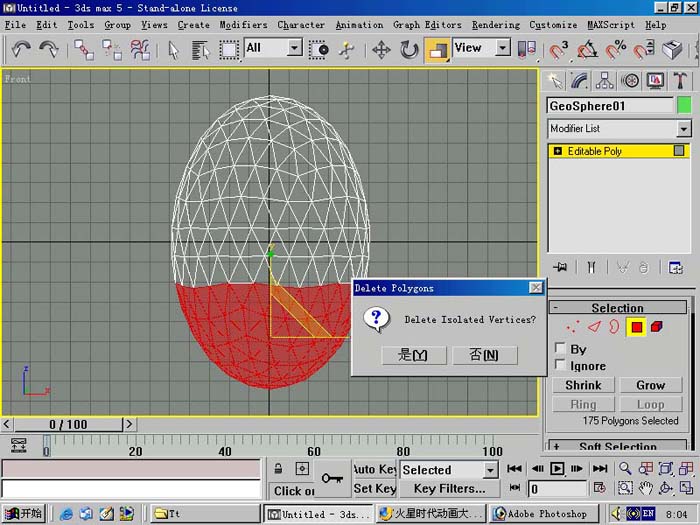Image resolution: width=700 pixels, height=525 pixels.
Task: Toggle Auto Key animation mode
Action: (375, 469)
